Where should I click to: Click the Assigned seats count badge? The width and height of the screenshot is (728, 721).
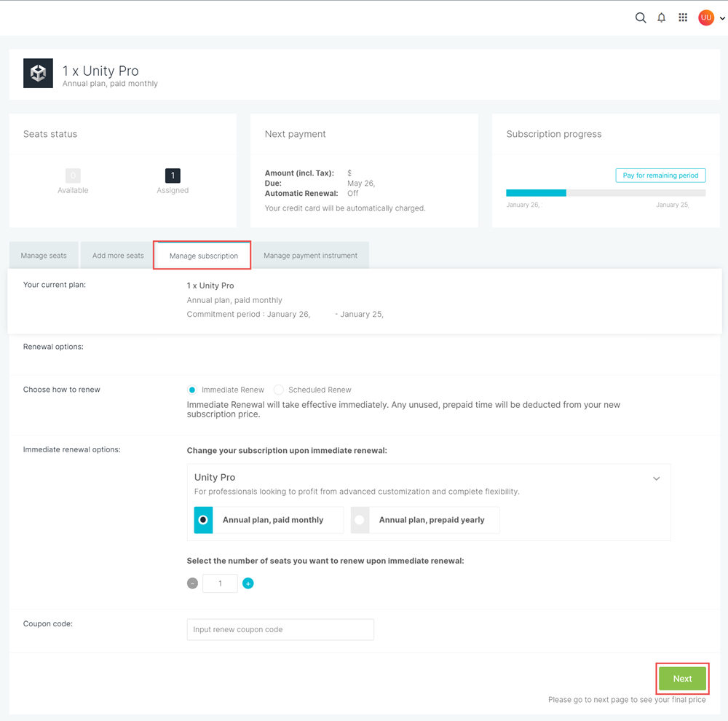[x=173, y=176]
